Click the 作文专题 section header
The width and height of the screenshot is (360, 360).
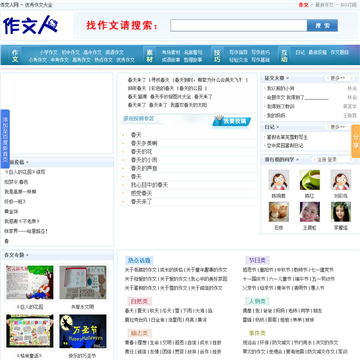14,255
